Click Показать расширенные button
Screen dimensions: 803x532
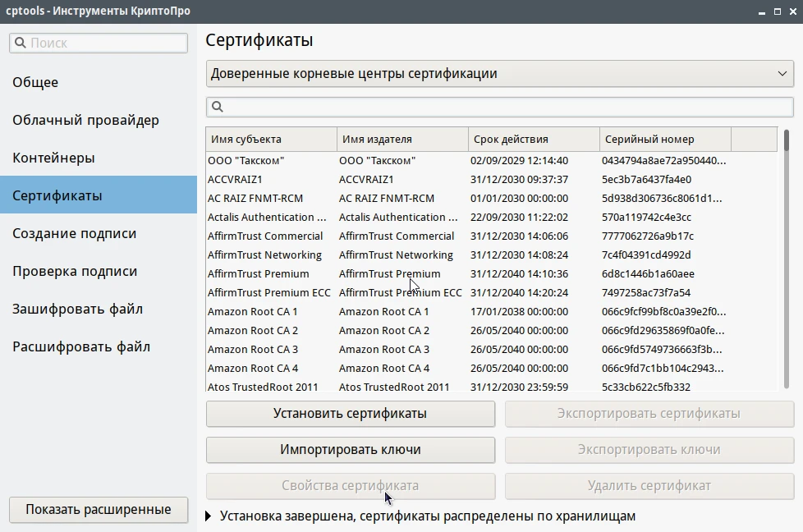click(99, 510)
